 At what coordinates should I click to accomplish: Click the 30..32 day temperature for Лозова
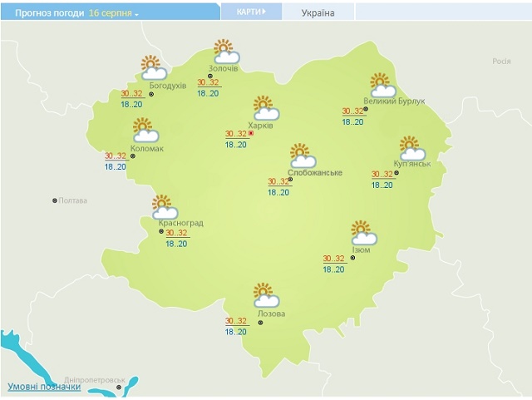236,320
